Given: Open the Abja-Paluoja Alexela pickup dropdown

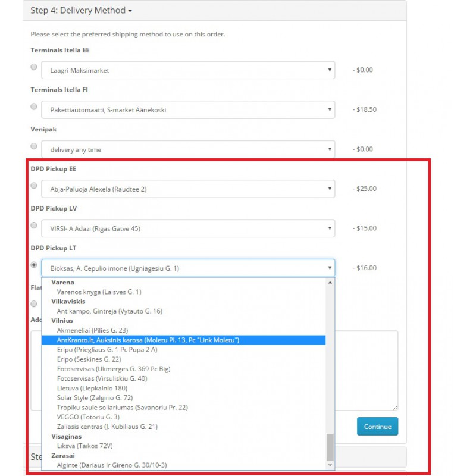Looking at the screenshot, I should [x=187, y=189].
